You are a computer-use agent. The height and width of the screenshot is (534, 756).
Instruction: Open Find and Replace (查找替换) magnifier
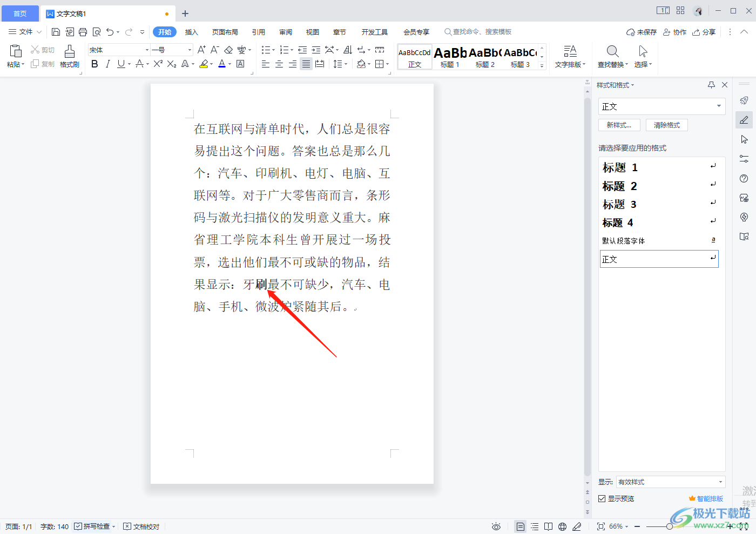[x=612, y=51]
